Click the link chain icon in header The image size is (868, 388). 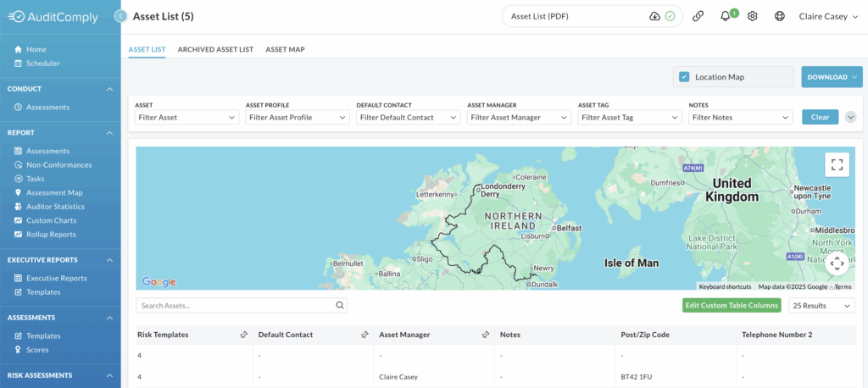point(698,16)
